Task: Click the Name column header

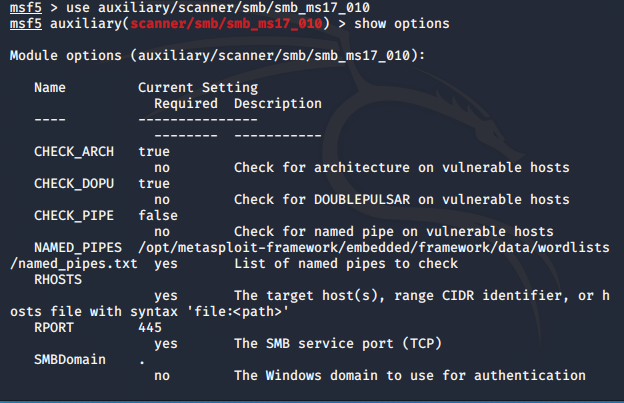Action: click(50, 88)
